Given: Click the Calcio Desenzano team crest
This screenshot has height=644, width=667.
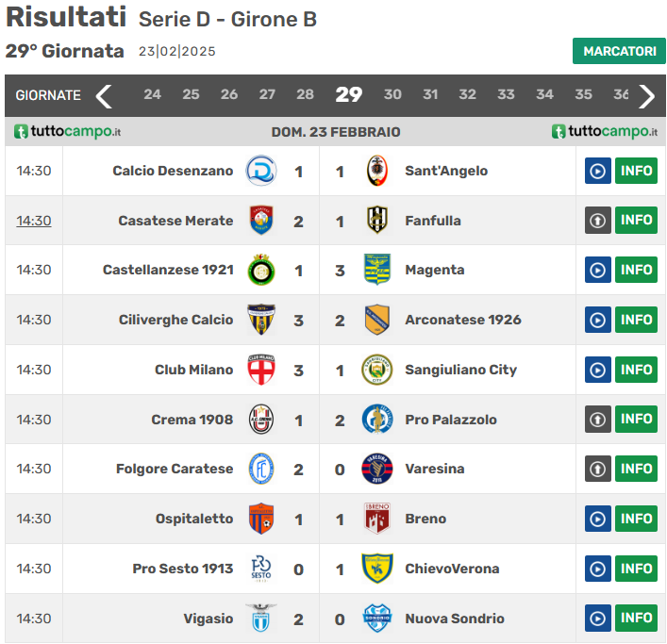Looking at the screenshot, I should 261,171.
